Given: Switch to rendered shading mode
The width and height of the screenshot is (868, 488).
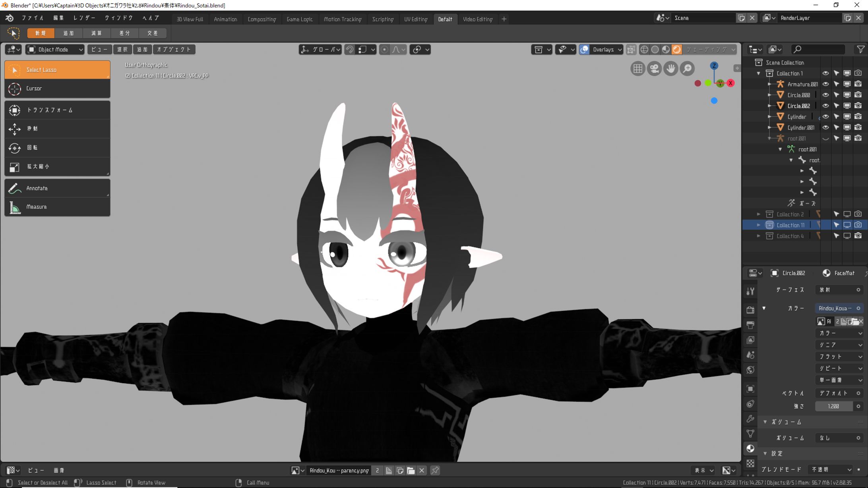Looking at the screenshot, I should pos(676,50).
